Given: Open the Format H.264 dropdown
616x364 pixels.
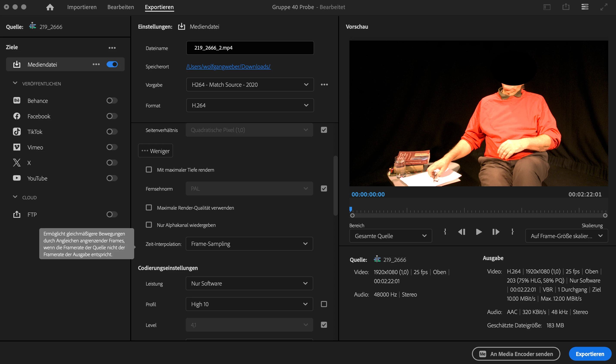Looking at the screenshot, I should [x=250, y=105].
